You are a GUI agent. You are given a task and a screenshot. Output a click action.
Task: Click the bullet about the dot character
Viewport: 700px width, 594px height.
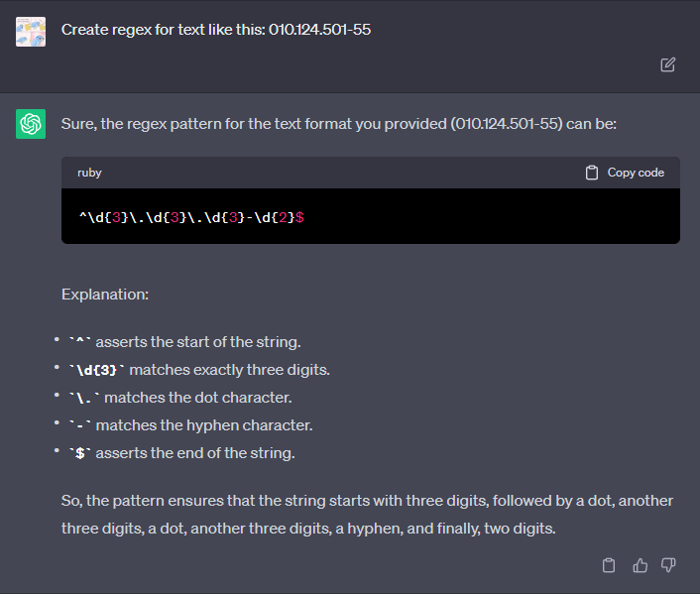pos(179,398)
